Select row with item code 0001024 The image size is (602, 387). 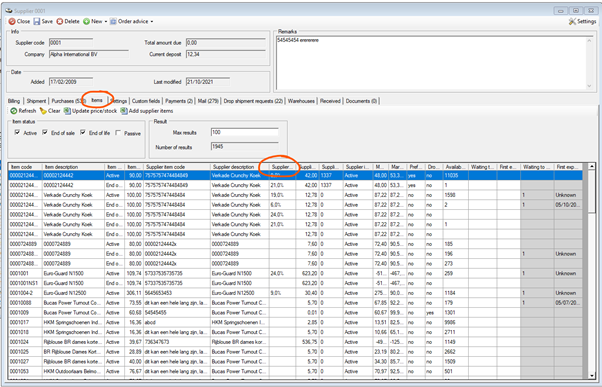[295, 342]
